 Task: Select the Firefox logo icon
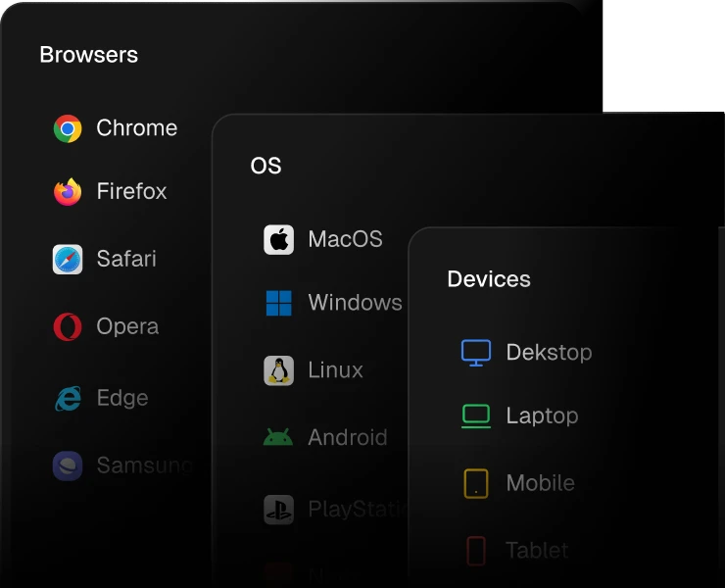68,191
